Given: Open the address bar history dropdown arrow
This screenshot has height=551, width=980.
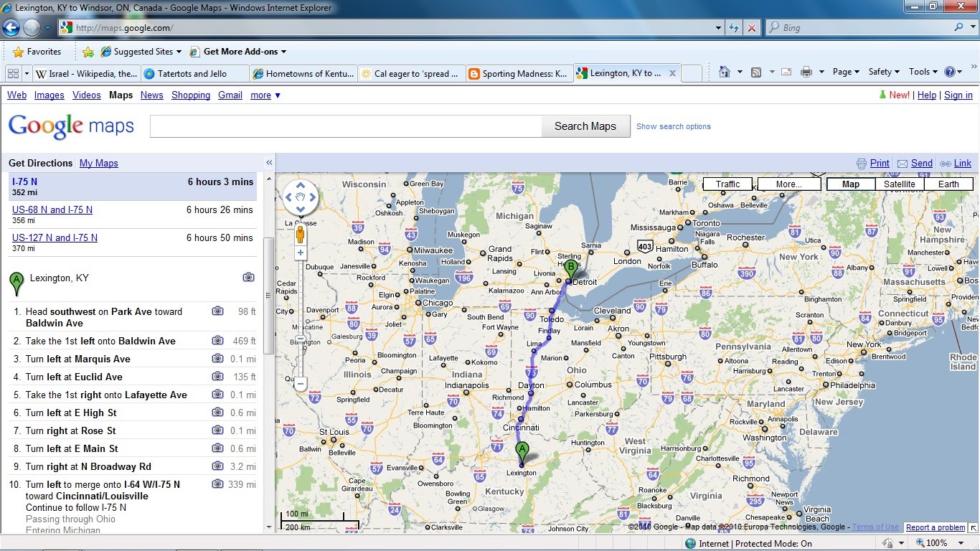Looking at the screenshot, I should click(x=719, y=28).
